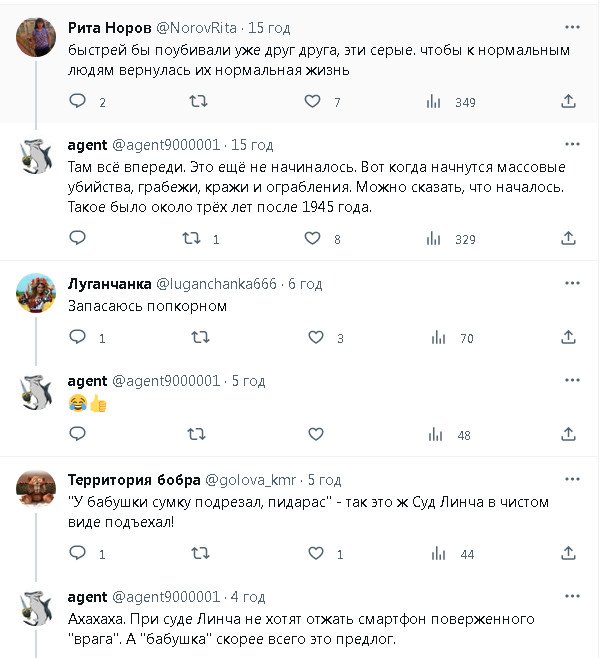Retweet agent's tweet about 1945
The width and height of the screenshot is (601, 658).
tap(190, 238)
